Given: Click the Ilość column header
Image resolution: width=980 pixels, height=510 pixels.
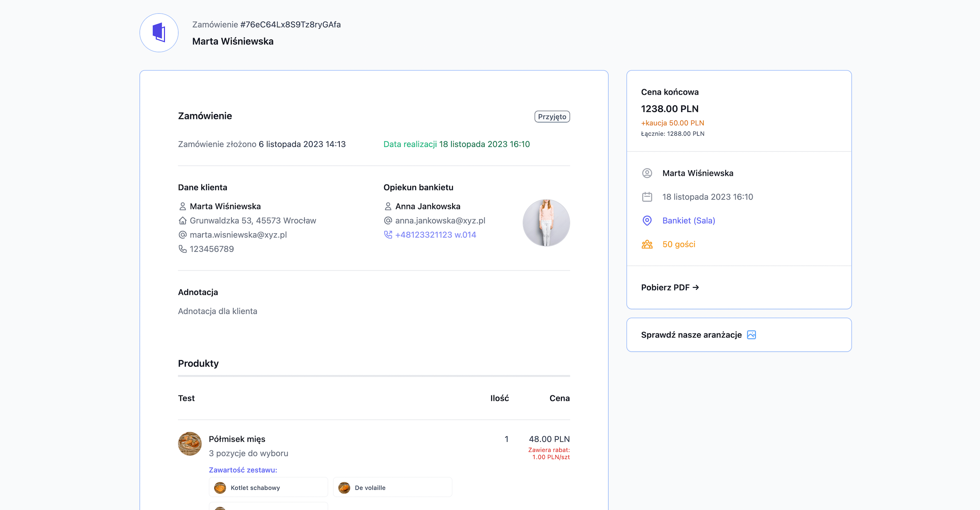Looking at the screenshot, I should pyautogui.click(x=499, y=398).
